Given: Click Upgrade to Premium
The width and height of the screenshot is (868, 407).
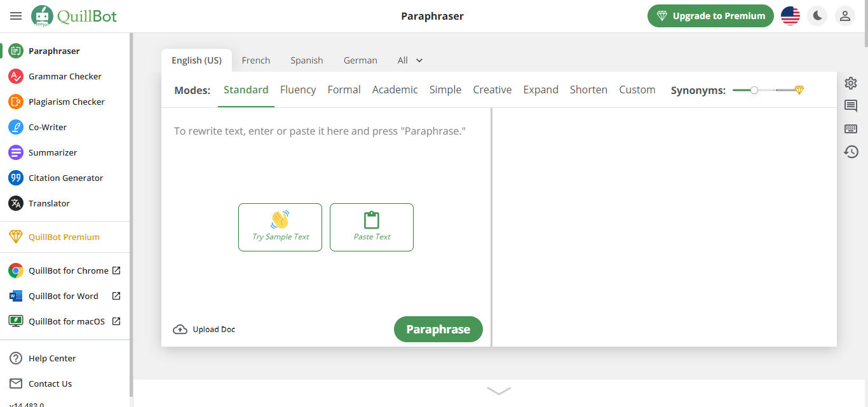Looking at the screenshot, I should point(710,16).
